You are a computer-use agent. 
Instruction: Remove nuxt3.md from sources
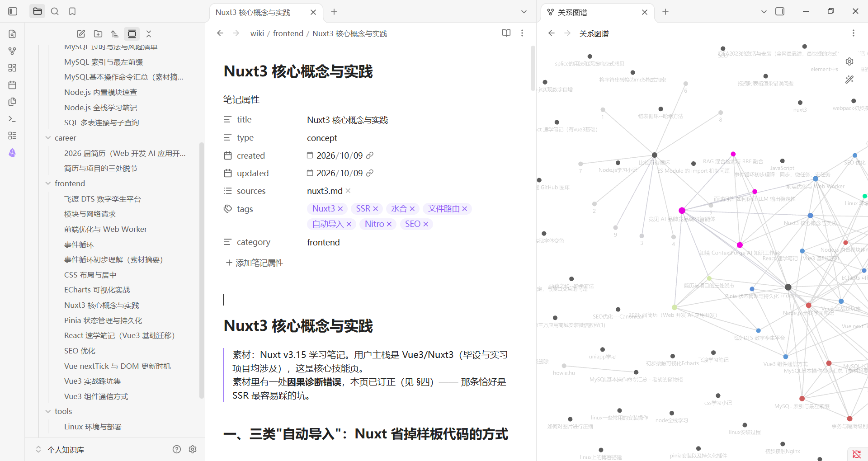click(x=348, y=191)
